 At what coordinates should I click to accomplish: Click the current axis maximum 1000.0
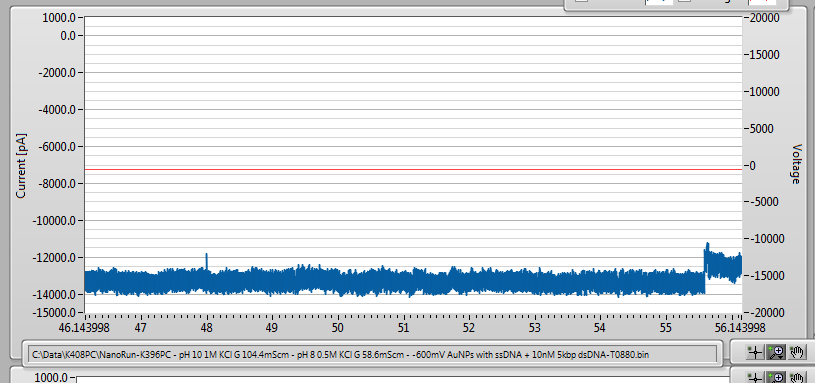60,18
